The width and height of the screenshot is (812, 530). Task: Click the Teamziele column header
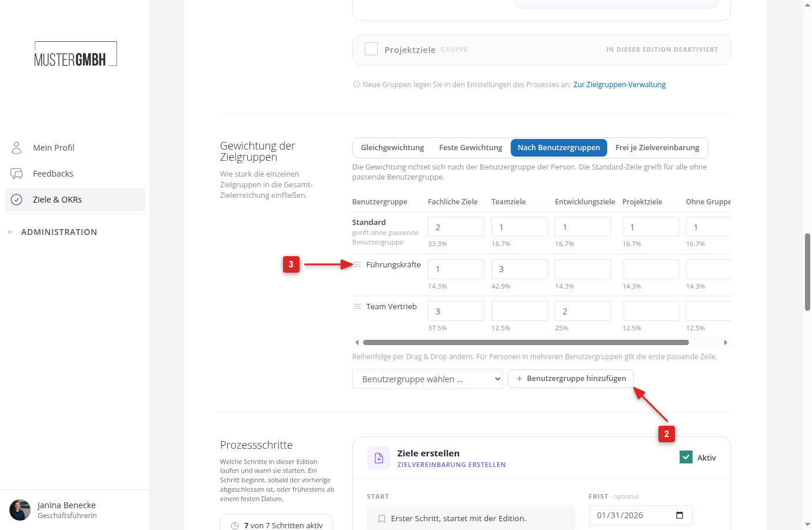click(508, 202)
